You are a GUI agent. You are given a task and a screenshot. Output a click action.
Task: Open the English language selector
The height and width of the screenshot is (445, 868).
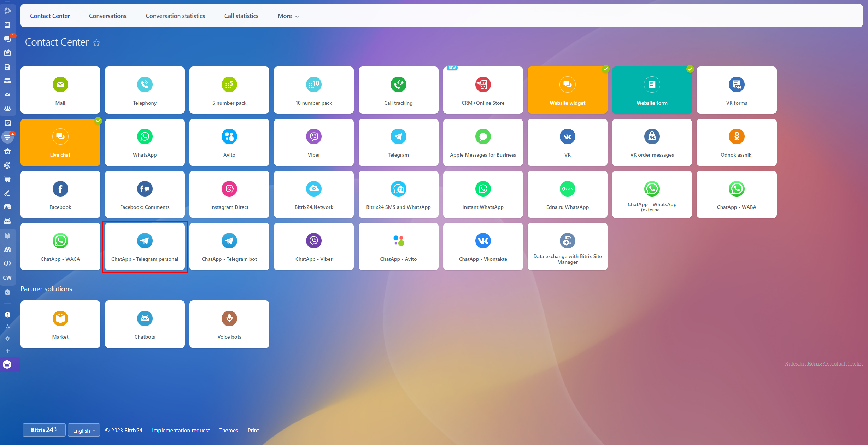point(84,430)
